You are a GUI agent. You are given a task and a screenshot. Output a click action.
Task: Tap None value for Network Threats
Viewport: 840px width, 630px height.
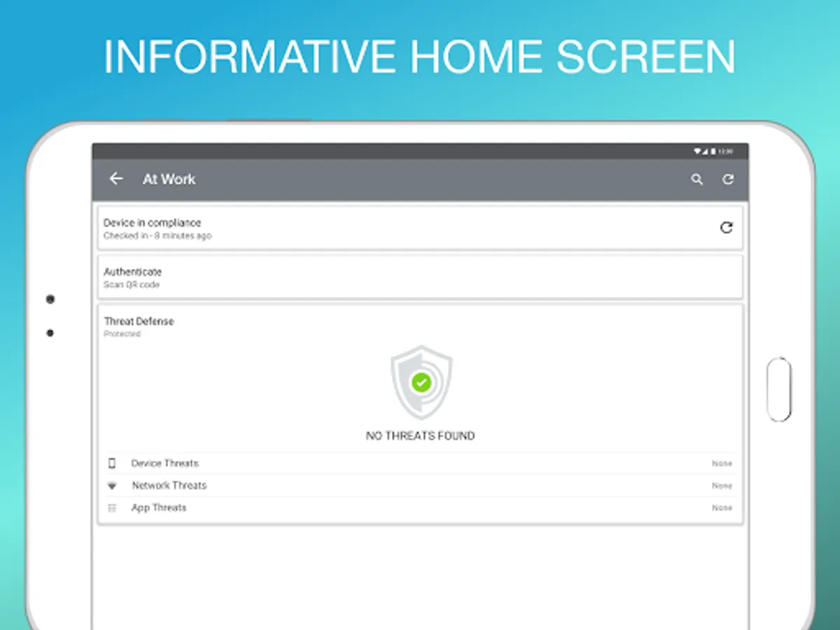tap(722, 486)
